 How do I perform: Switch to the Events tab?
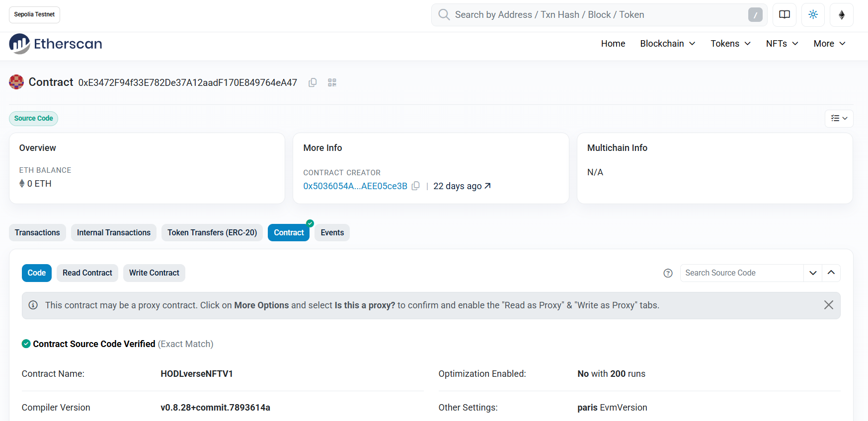(x=332, y=232)
